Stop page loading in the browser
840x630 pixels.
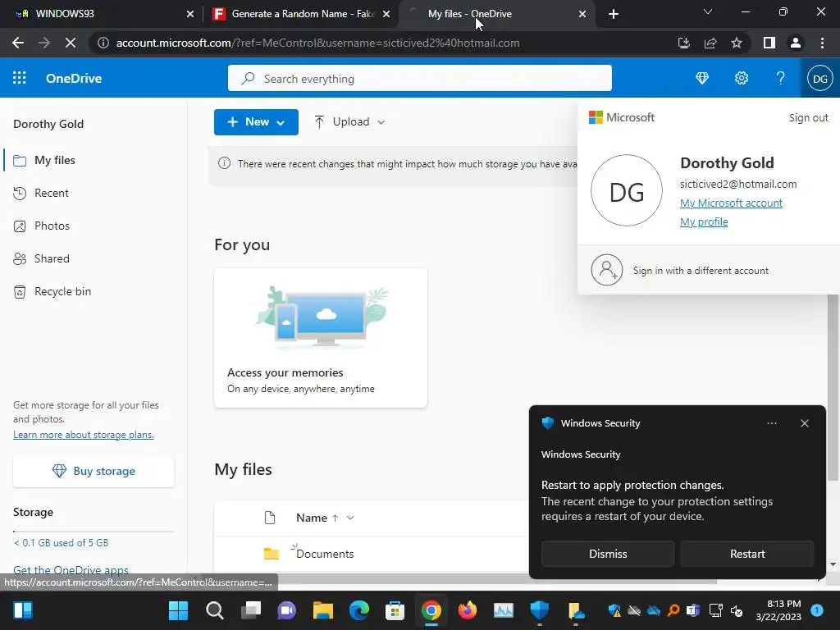[x=71, y=43]
